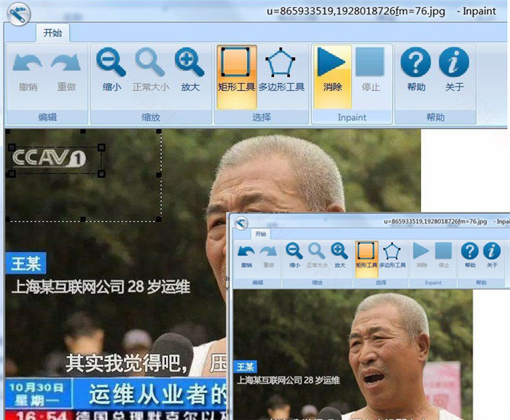Viewport: 510px width, 420px height.
Task: Select 矩形工具 in the smaller window
Action: click(x=366, y=259)
